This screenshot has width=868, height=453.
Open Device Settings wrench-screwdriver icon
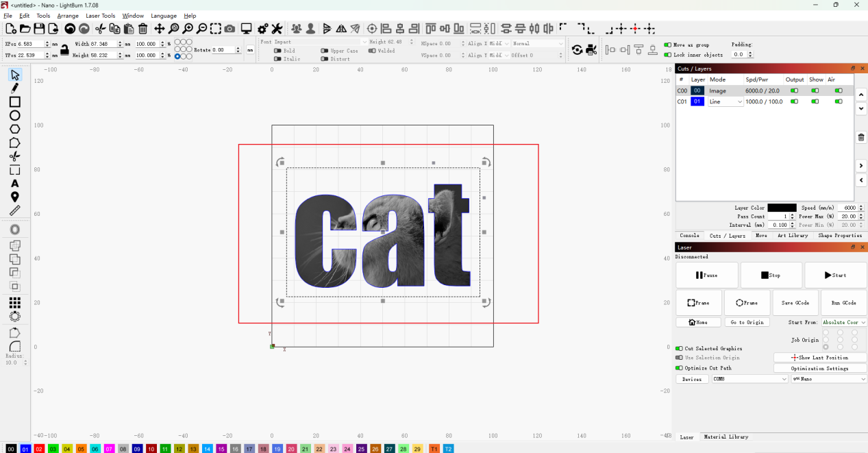[x=277, y=29]
